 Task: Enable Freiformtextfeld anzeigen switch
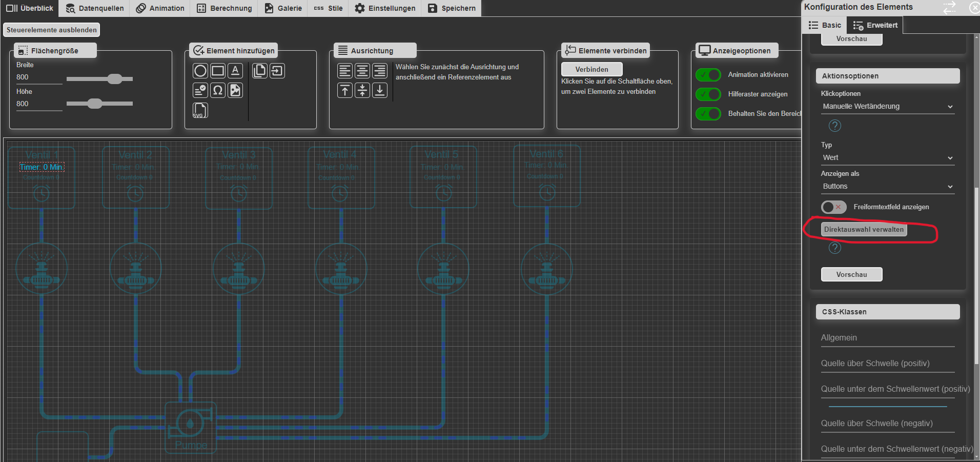coord(833,207)
